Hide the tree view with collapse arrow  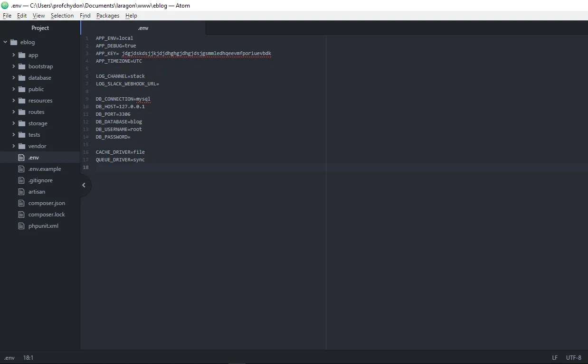[84, 185]
